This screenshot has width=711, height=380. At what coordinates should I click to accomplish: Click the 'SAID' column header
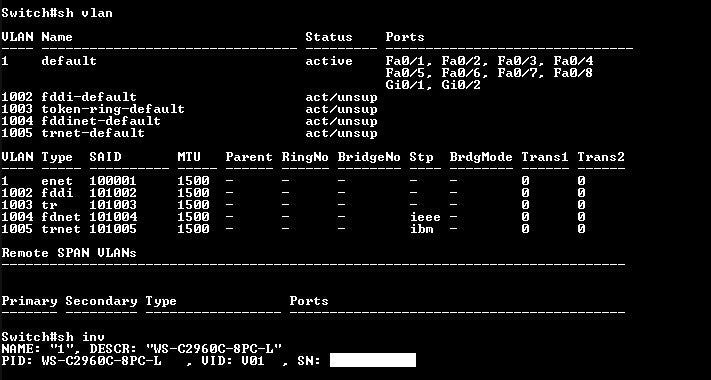105,157
